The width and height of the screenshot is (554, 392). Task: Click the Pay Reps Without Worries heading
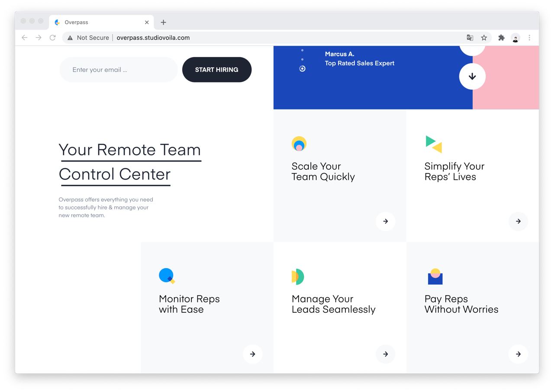point(461,304)
